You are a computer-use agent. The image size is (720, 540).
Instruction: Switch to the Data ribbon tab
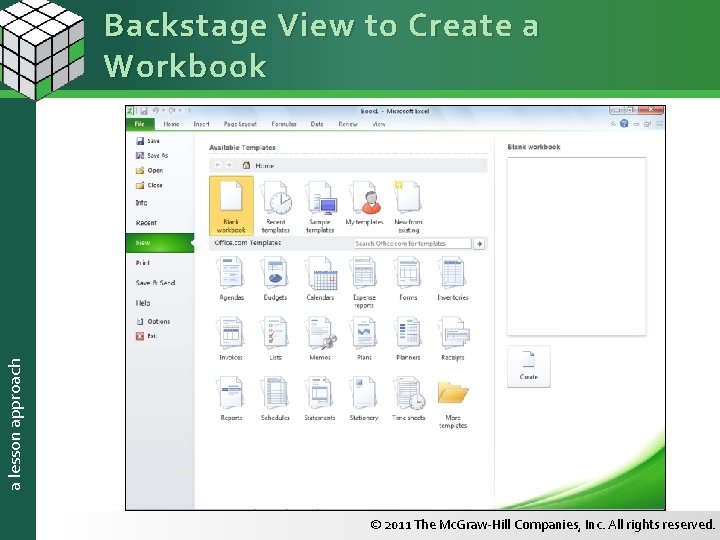tap(317, 124)
